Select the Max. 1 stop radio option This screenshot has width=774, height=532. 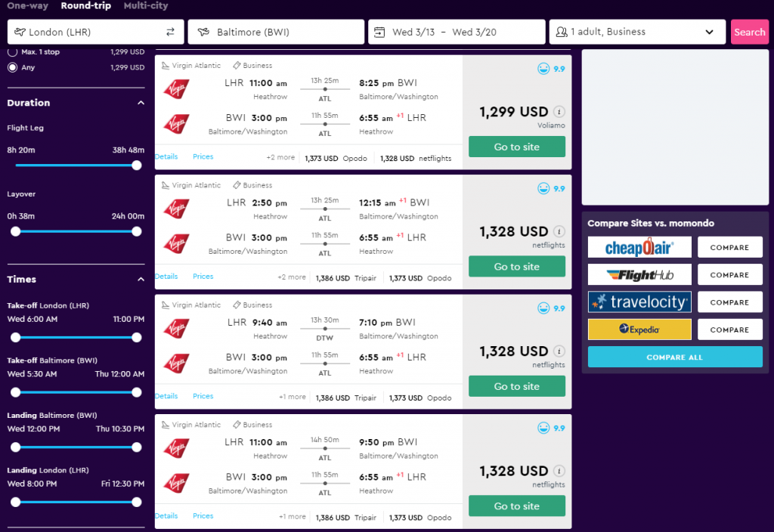(12, 52)
